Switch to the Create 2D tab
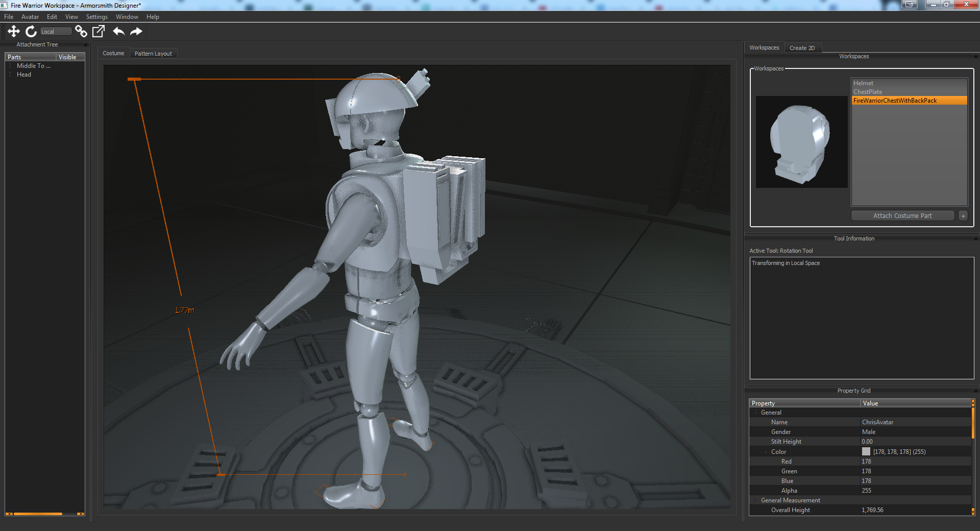This screenshot has height=531, width=980. 802,48
